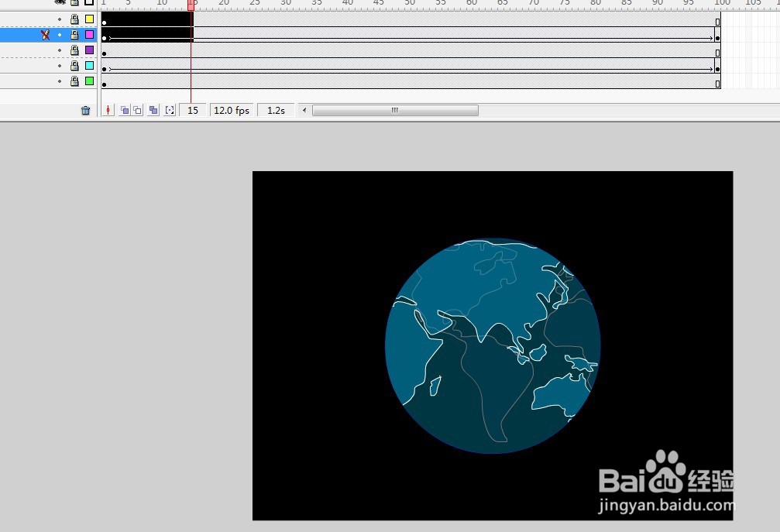Enable Onion Skin Outlines
The width and height of the screenshot is (780, 532).
[x=138, y=111]
